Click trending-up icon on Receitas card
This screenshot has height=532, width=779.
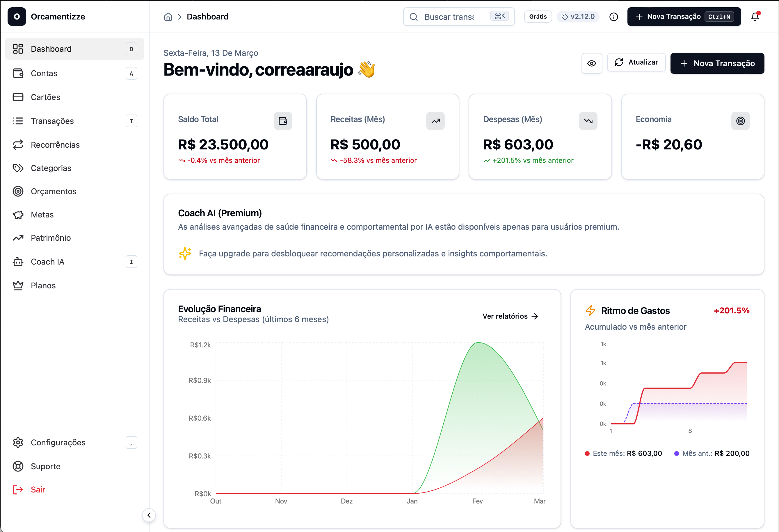tap(435, 121)
